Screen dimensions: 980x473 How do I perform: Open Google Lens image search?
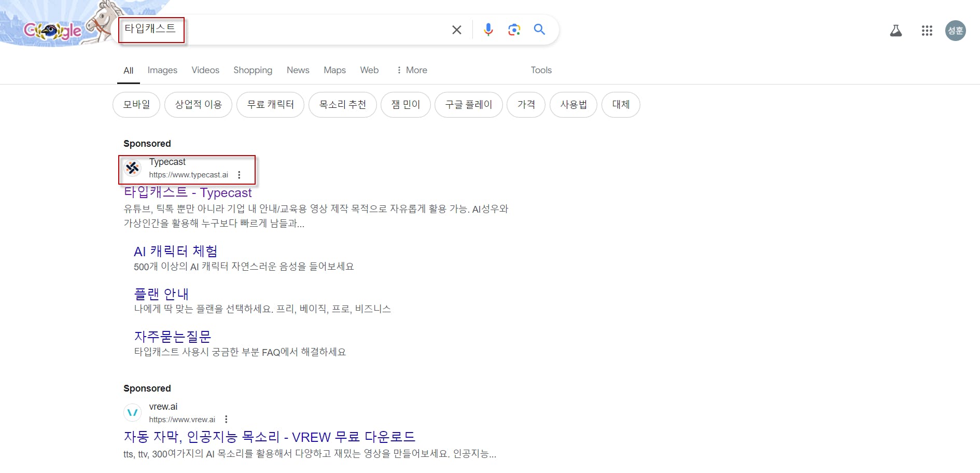coord(514,30)
